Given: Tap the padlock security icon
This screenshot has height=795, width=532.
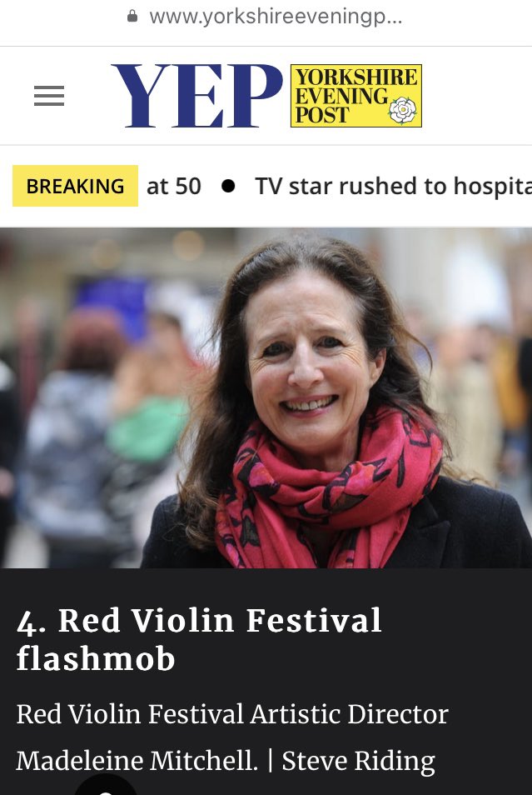Looking at the screenshot, I should 132,17.
